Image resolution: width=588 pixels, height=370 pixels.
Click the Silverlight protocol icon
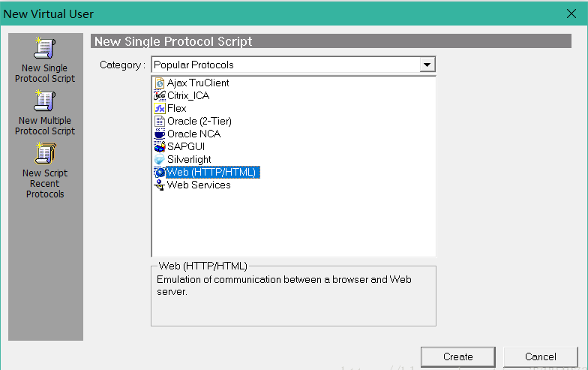tap(159, 160)
